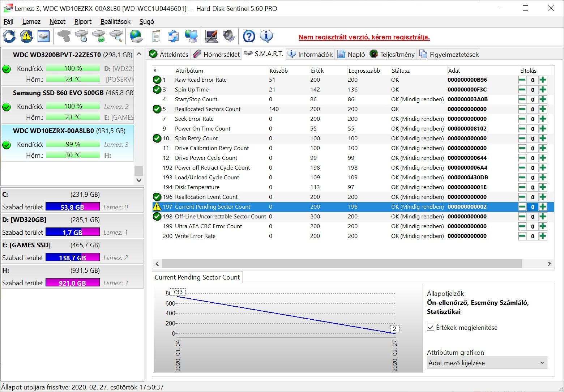Image resolution: width=564 pixels, height=392 pixels.
Task: Select the E: [GAMES SSD] partition entry
Action: (x=72, y=251)
